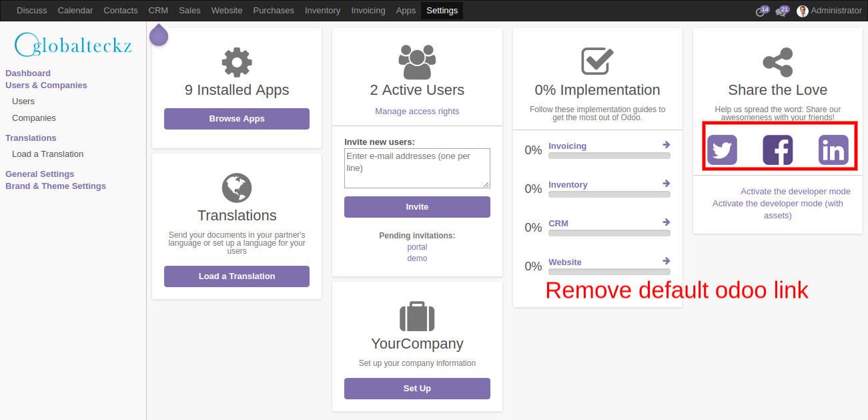
Task: Click the CRM progress bar
Action: click(x=609, y=233)
